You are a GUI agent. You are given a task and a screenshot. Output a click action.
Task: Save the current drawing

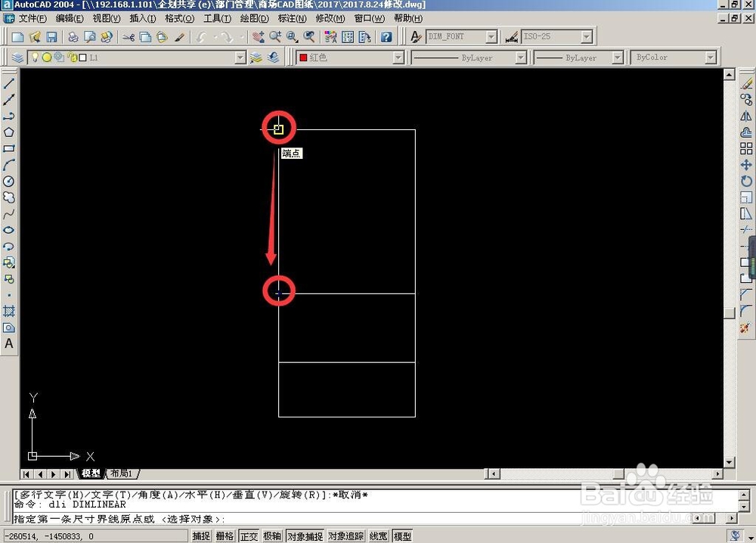coord(51,37)
